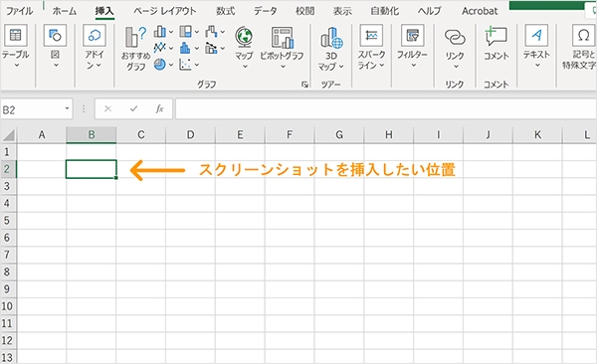
Task: Expand line chart dropdown arrow
Action: point(171,48)
